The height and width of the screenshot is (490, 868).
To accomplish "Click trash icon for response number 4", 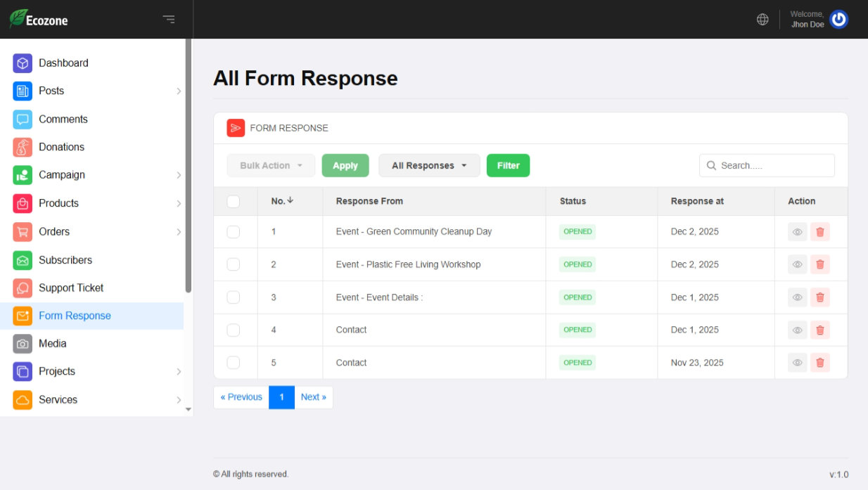I will click(819, 330).
